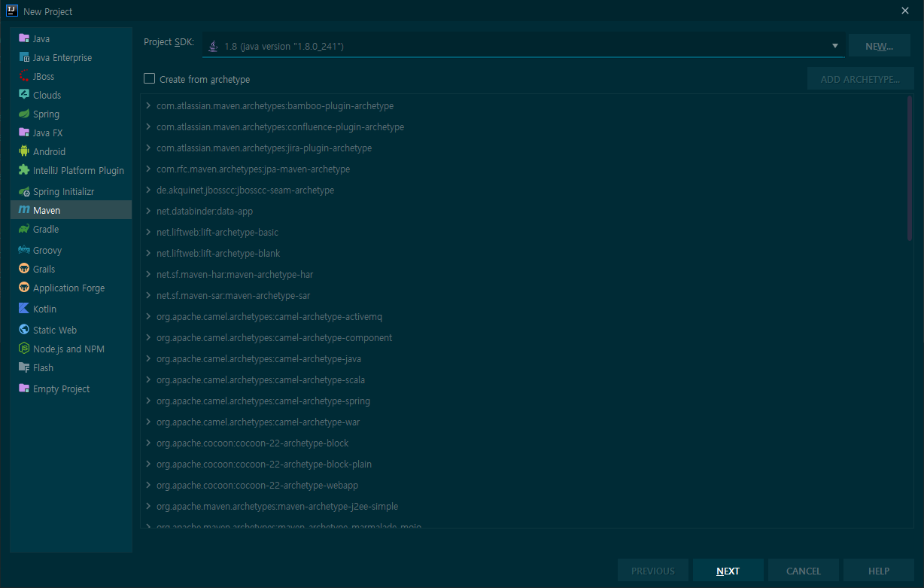
Task: Click the Spring Initializr icon
Action: point(24,191)
